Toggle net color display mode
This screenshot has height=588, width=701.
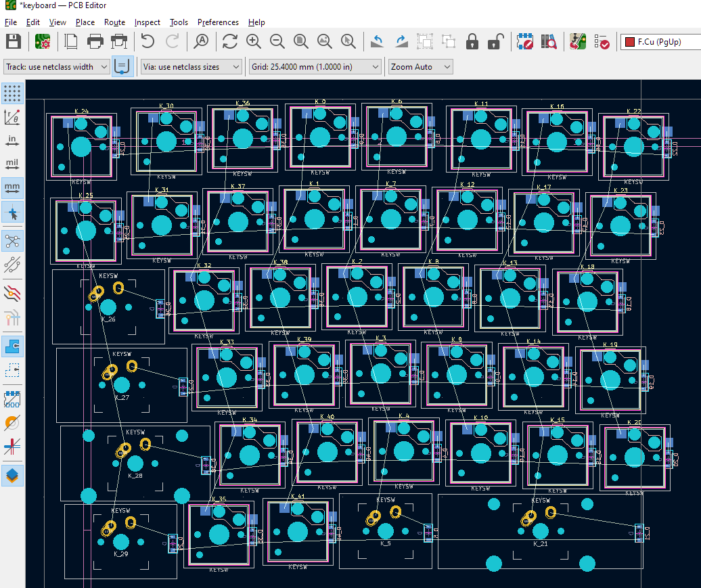[x=12, y=318]
